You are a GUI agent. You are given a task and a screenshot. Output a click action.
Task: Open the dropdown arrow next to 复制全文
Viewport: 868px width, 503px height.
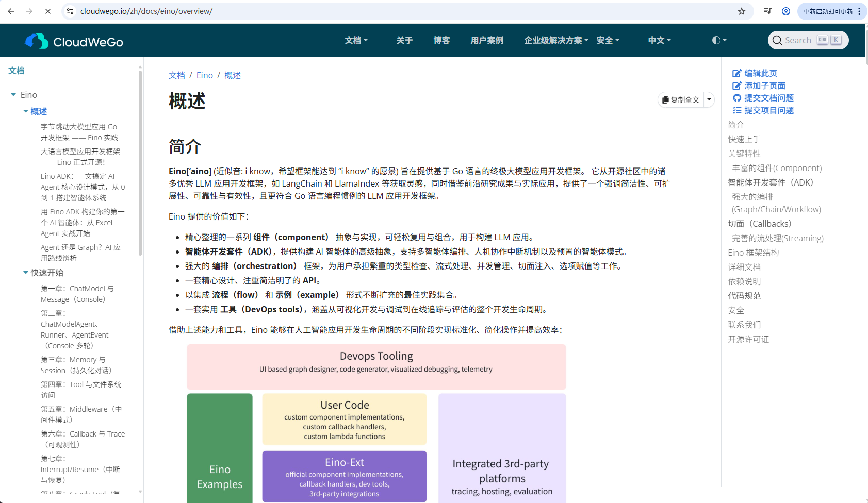(709, 100)
